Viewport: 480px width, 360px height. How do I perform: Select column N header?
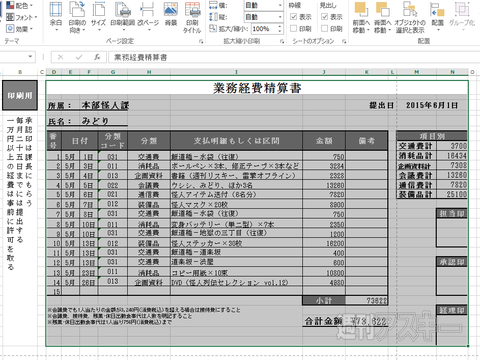452,72
